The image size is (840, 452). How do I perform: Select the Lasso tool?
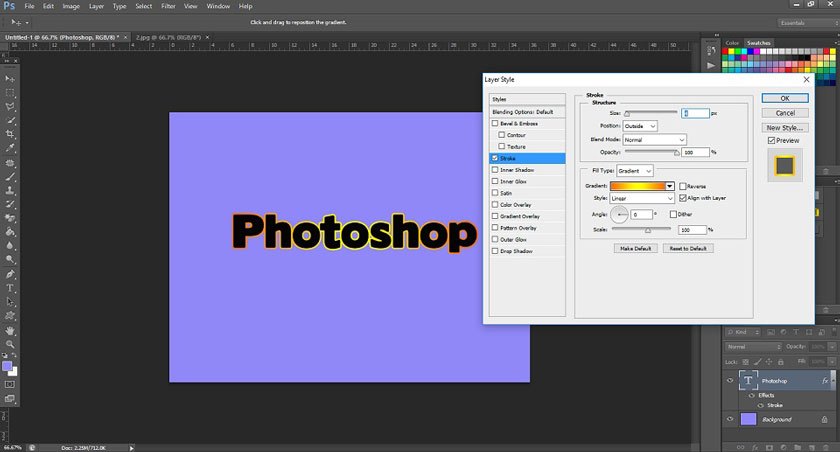pyautogui.click(x=10, y=107)
